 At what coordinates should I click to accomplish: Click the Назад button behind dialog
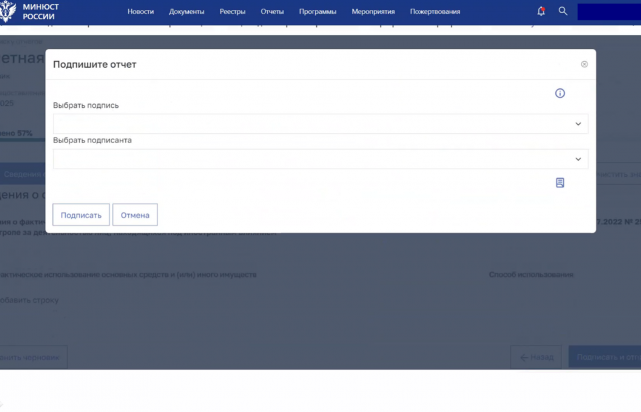click(536, 357)
